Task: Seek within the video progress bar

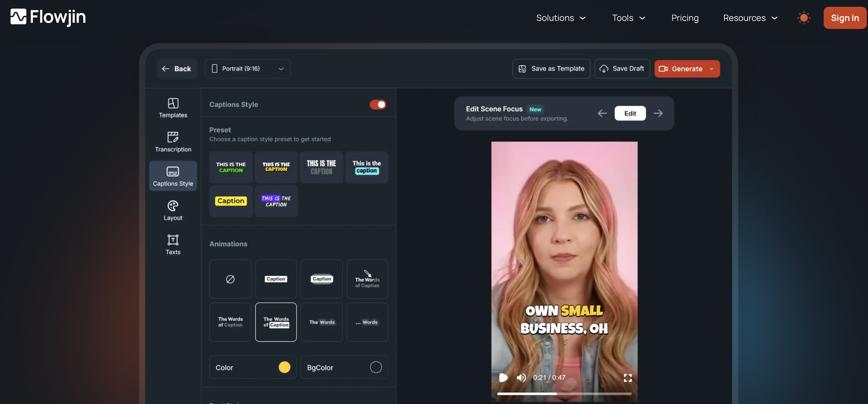Action: click(564, 393)
